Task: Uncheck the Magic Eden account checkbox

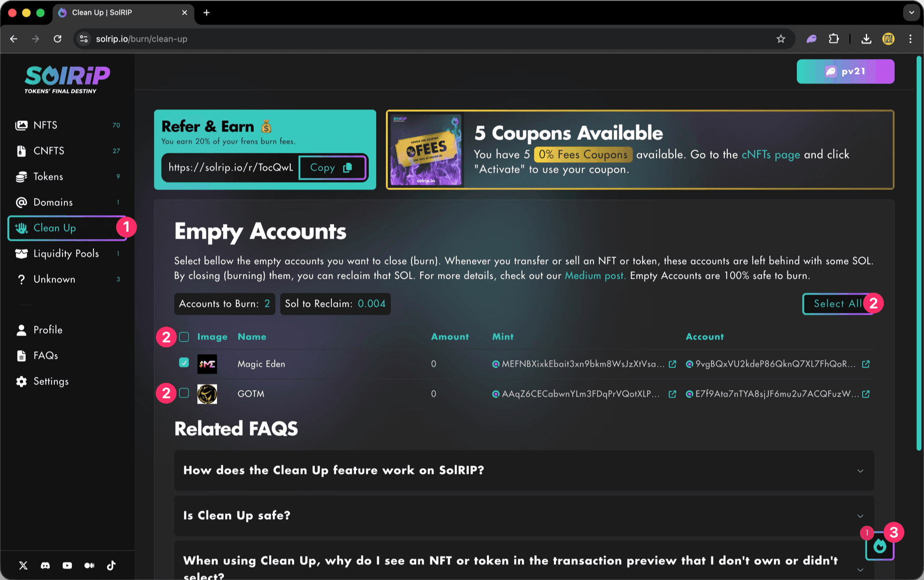Action: (184, 362)
